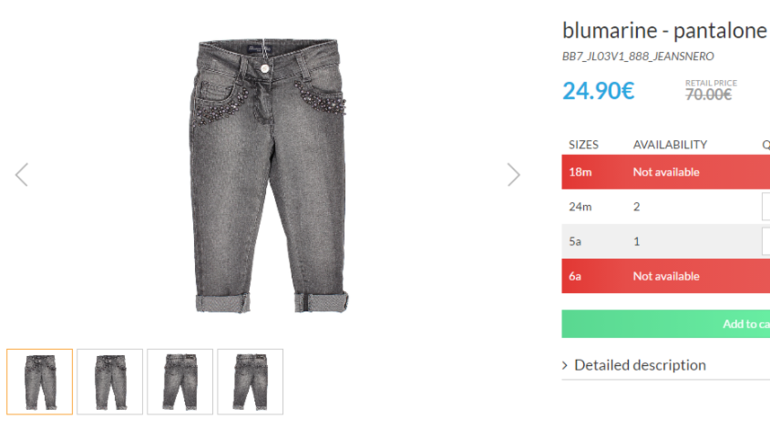Click the quantity field for size 5a
This screenshot has height=428, width=770.
tap(766, 241)
